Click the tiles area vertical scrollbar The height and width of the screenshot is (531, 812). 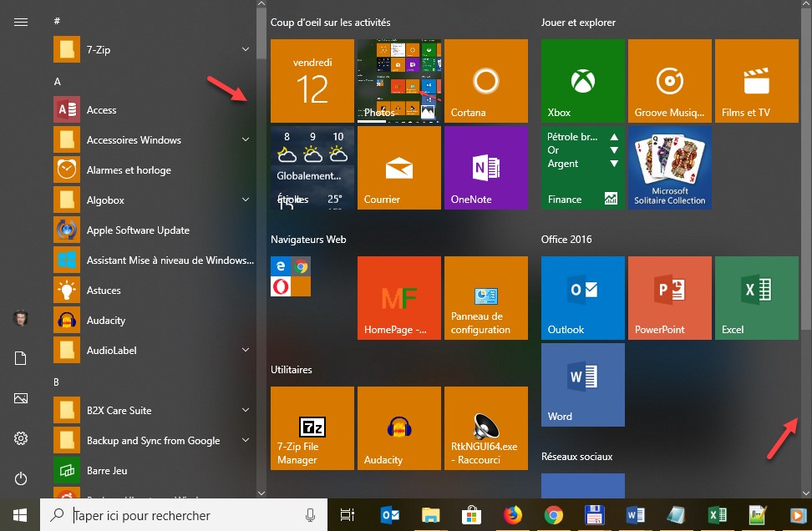pyautogui.click(x=805, y=167)
